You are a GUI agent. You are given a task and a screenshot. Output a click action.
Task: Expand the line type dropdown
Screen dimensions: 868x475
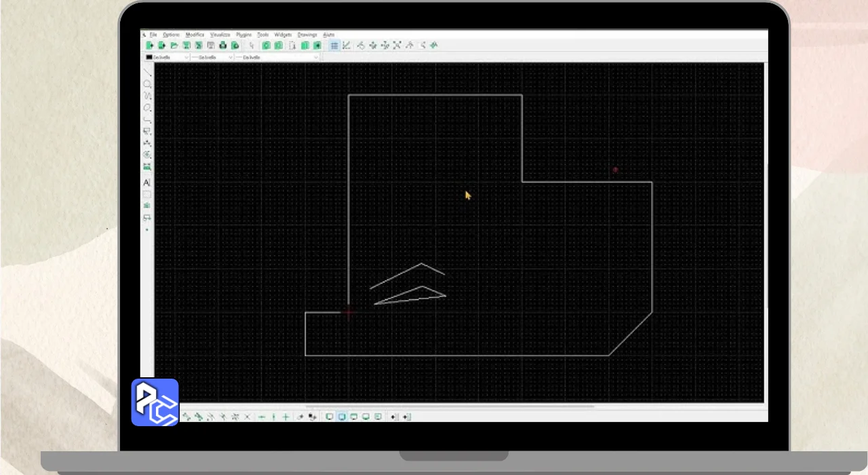click(277, 58)
